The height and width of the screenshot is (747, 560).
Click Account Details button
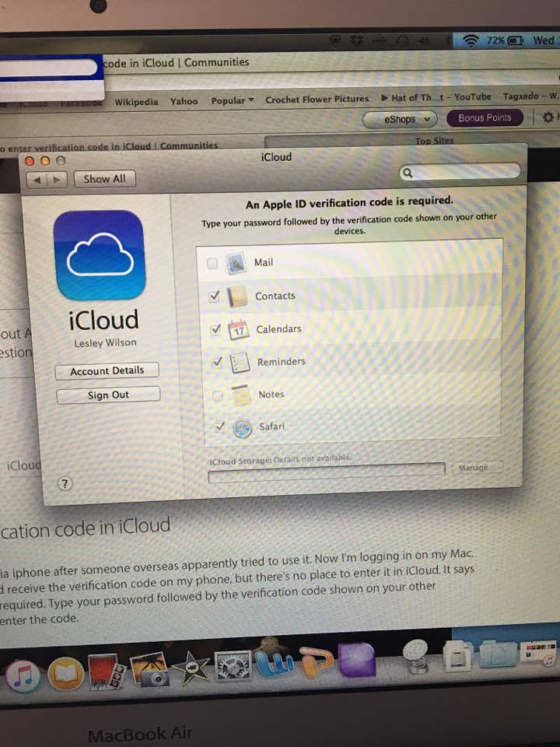point(107,370)
